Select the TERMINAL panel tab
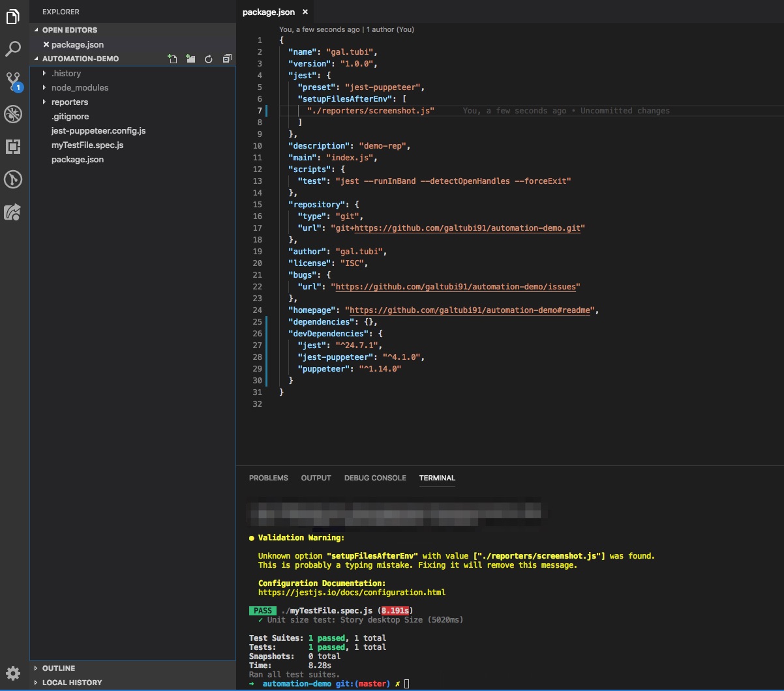Screen dimensions: 784x691 (x=437, y=478)
